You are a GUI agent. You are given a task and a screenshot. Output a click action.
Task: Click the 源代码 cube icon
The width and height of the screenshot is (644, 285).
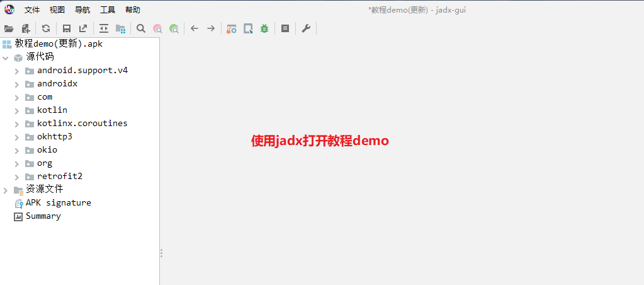coord(18,57)
